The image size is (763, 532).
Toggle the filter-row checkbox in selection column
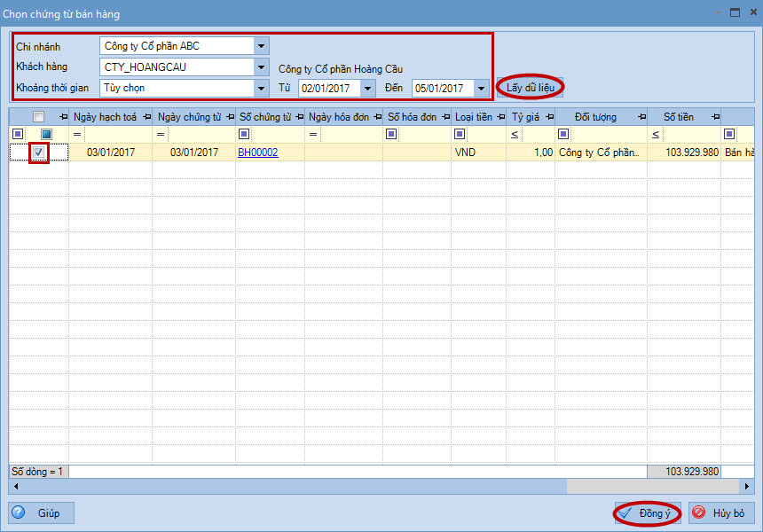pyautogui.click(x=47, y=134)
